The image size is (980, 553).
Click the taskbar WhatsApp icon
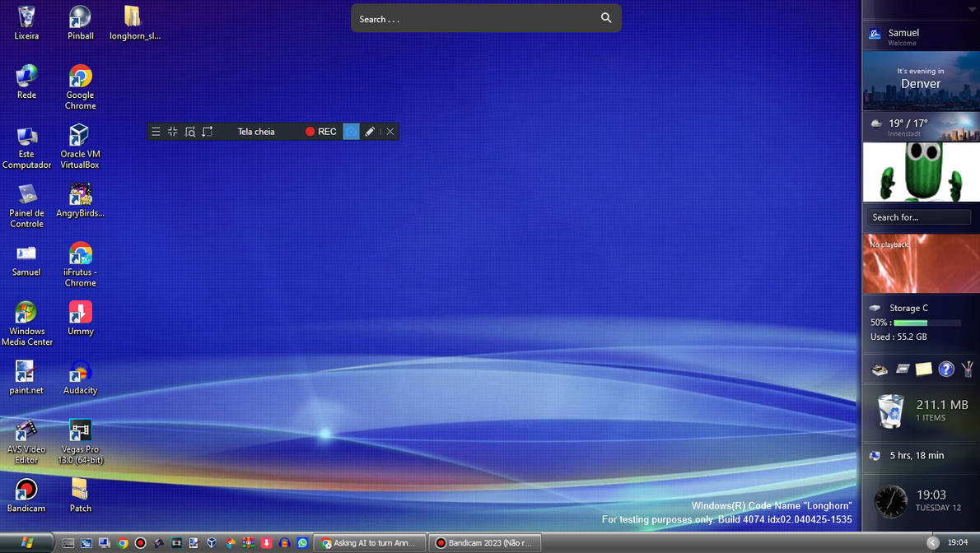point(303,543)
